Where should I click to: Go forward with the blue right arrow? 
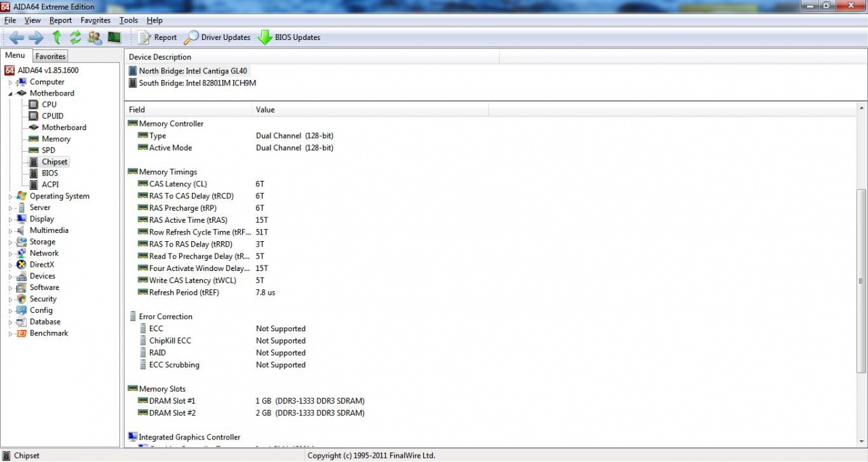coord(36,38)
